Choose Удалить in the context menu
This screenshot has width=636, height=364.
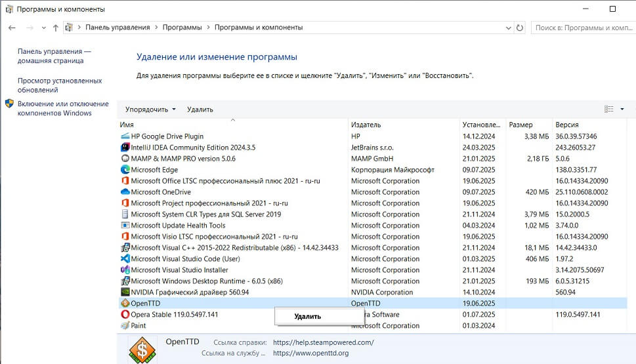point(307,317)
